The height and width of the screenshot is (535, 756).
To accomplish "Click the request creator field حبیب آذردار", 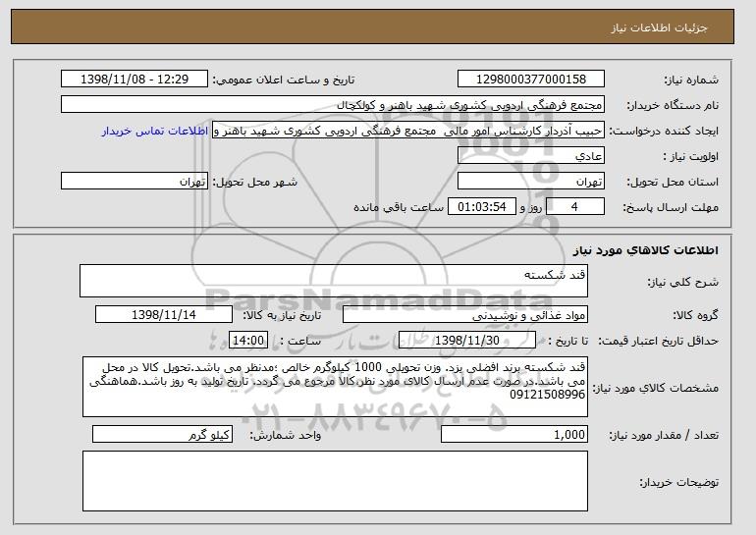I will [x=408, y=131].
